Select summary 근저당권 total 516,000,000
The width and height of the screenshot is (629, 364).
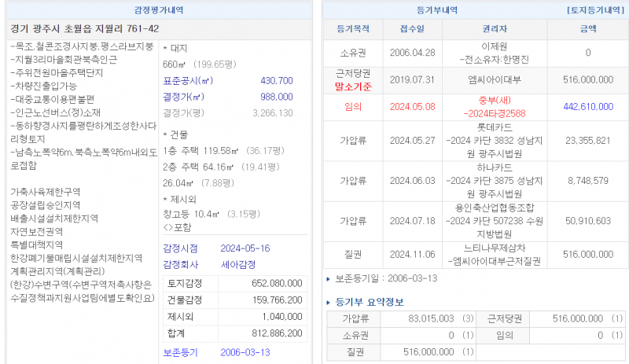[x=578, y=318]
